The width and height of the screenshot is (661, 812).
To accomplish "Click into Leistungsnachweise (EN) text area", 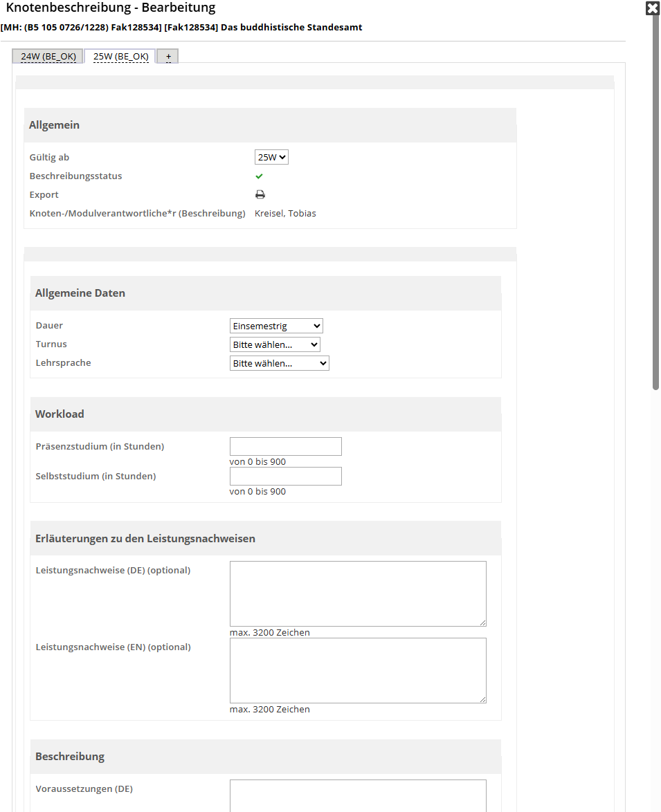I will click(357, 670).
